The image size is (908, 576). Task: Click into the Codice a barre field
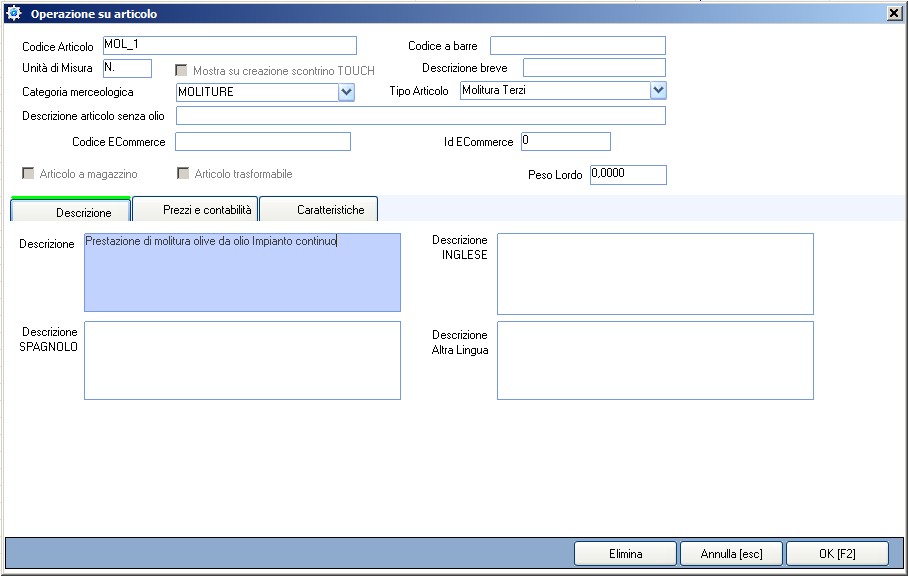(577, 46)
